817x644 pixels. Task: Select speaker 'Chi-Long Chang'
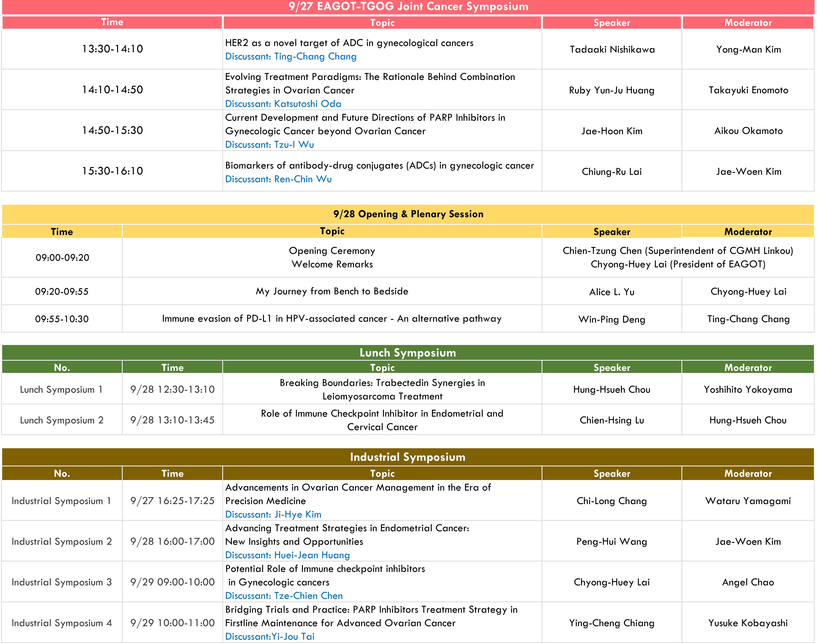point(612,501)
